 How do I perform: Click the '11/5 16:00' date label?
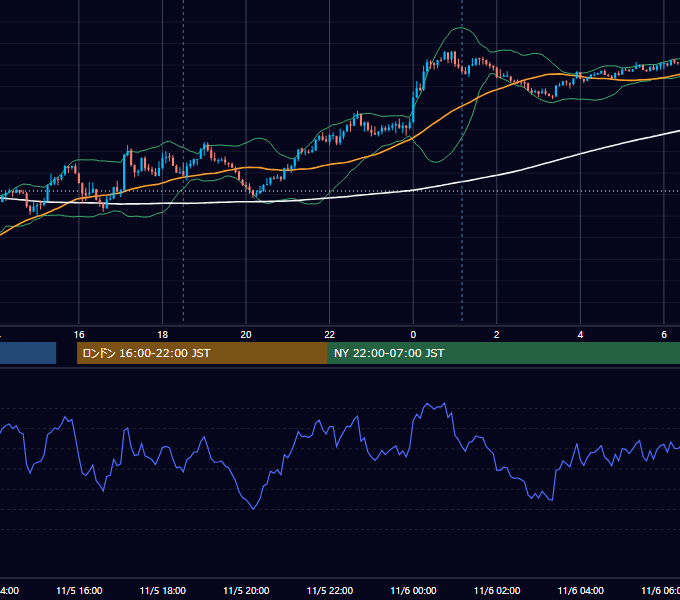point(79,591)
